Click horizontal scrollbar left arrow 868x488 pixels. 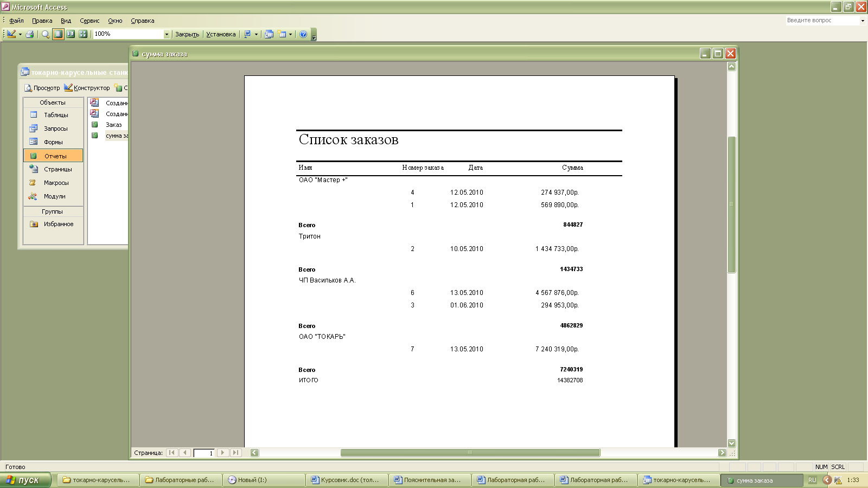pos(254,453)
